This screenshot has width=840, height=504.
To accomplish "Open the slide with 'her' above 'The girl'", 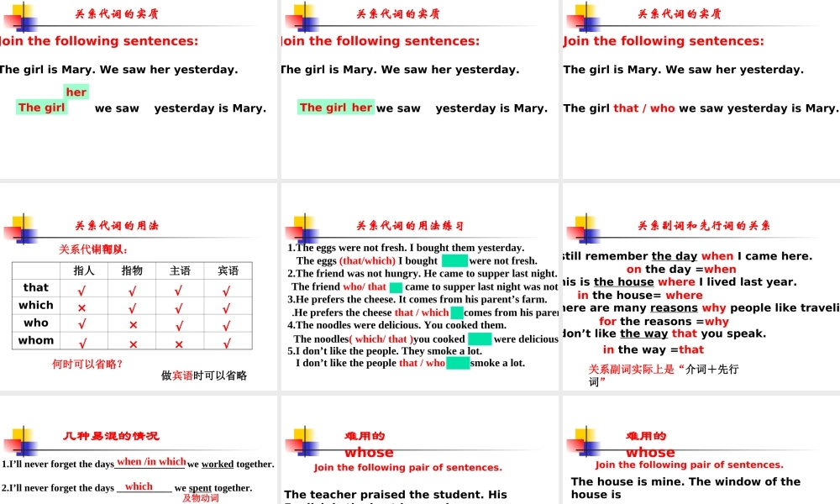I will point(139,89).
